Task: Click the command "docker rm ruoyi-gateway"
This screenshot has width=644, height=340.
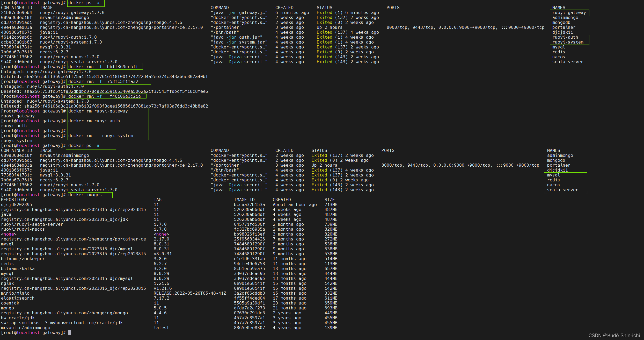Action: [x=98, y=111]
